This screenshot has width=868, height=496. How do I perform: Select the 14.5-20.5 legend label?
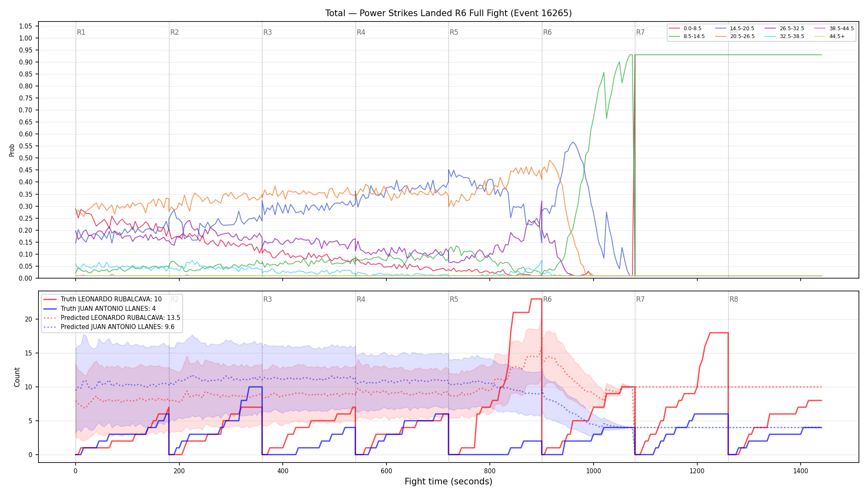coord(742,29)
